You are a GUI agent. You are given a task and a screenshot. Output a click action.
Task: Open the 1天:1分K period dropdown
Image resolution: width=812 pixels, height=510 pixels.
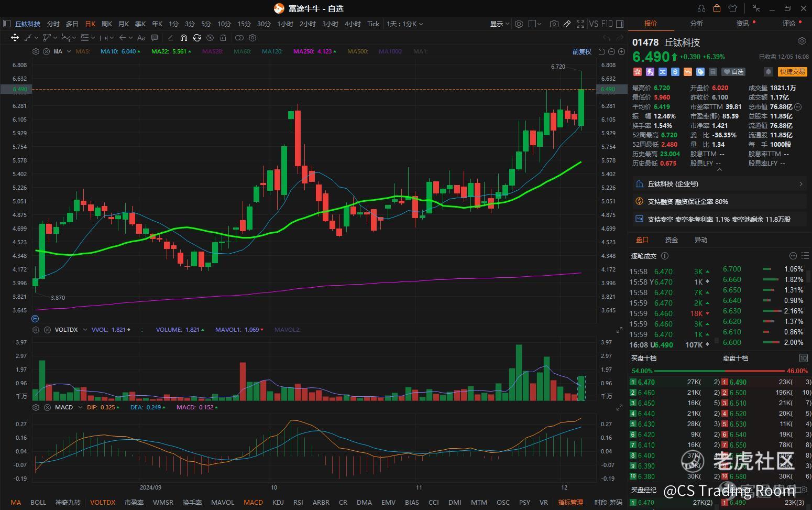(404, 24)
